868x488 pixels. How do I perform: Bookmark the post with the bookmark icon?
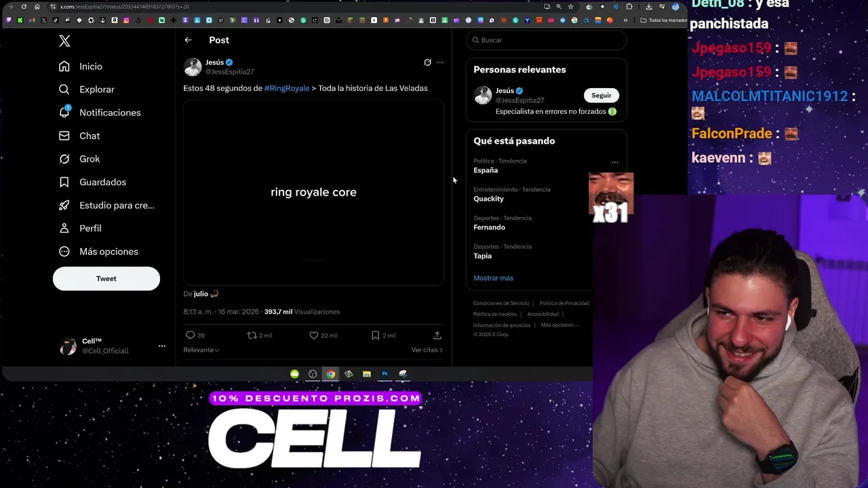[383, 335]
